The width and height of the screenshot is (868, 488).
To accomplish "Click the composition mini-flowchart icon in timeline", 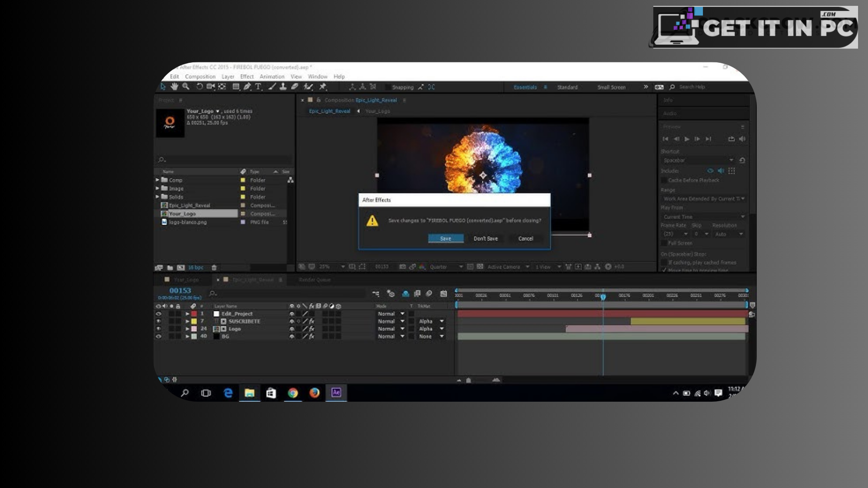I will coord(376,294).
